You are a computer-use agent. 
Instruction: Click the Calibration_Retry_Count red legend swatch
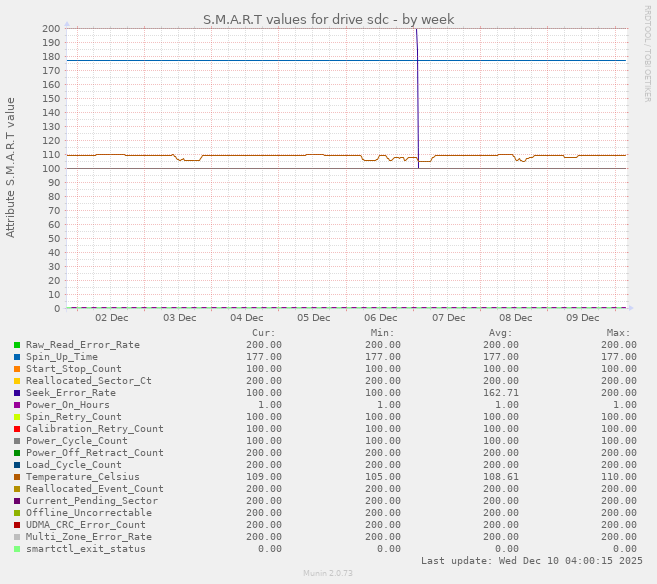(x=17, y=429)
